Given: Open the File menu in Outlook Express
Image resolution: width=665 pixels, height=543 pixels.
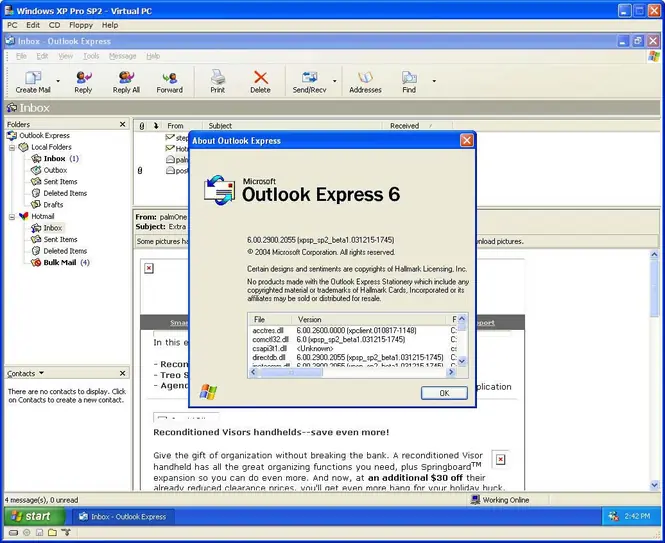Looking at the screenshot, I should tap(21, 56).
